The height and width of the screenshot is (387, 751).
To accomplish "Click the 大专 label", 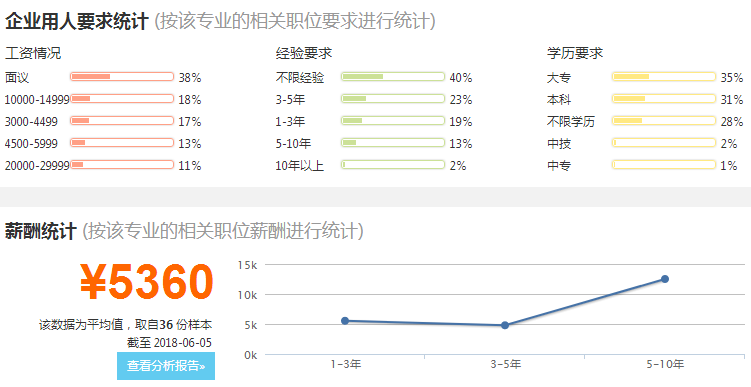I will coord(559,78).
